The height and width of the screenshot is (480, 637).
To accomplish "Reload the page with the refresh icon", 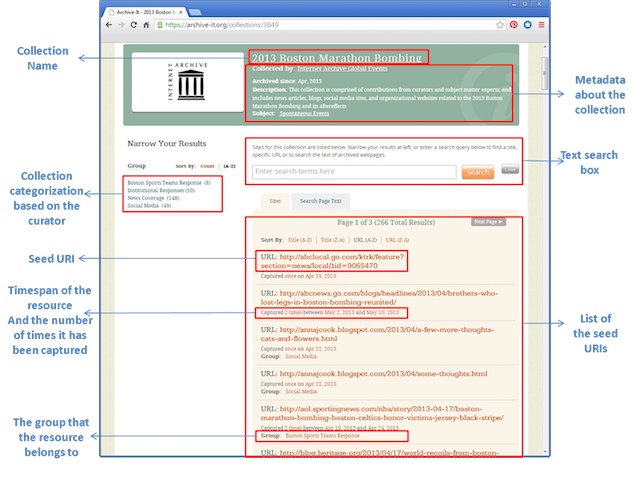I will 133,25.
